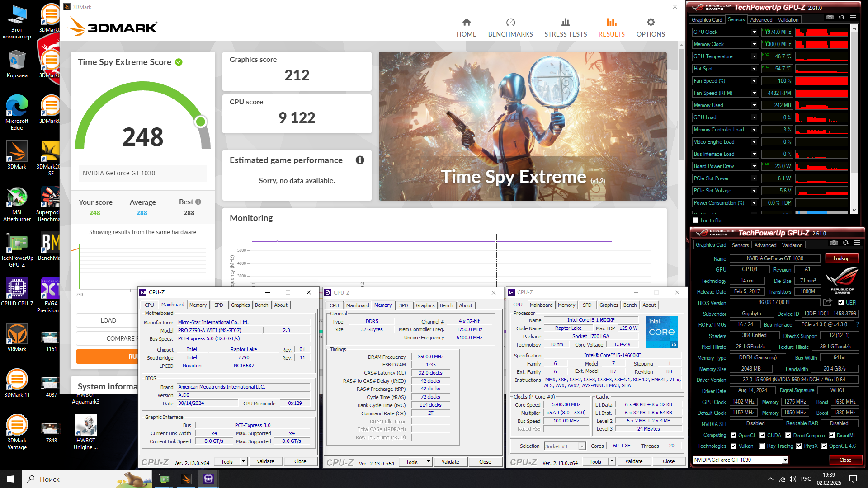Toggle the DirectCompute checkbox in GPU-Z
The width and height of the screenshot is (868, 488).
pos(788,436)
